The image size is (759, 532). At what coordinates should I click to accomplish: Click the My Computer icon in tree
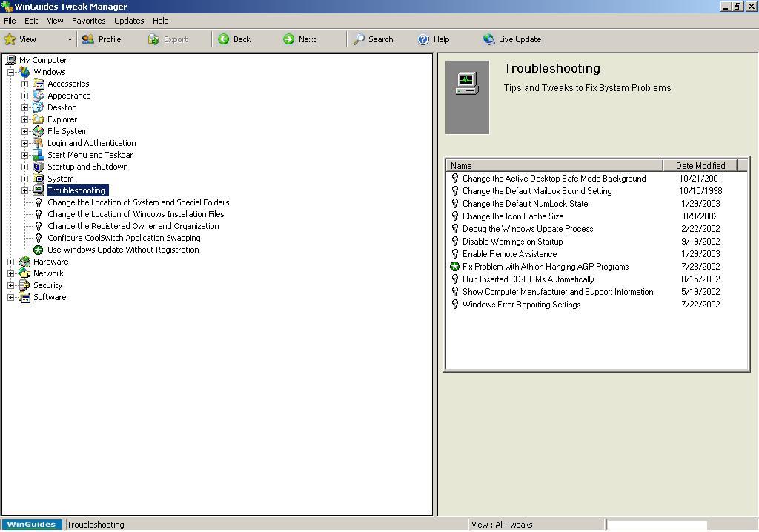[10, 60]
